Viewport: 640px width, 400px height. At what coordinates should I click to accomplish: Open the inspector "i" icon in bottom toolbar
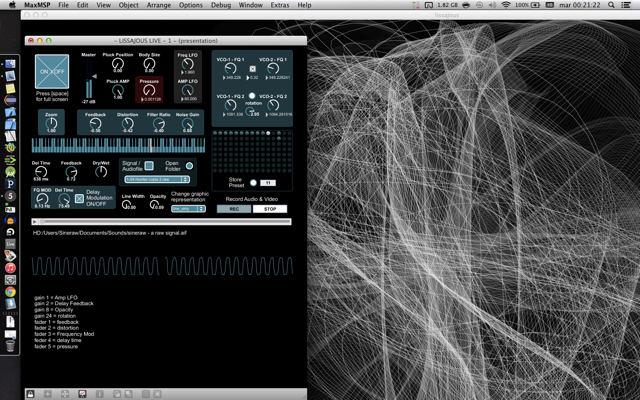(99, 394)
